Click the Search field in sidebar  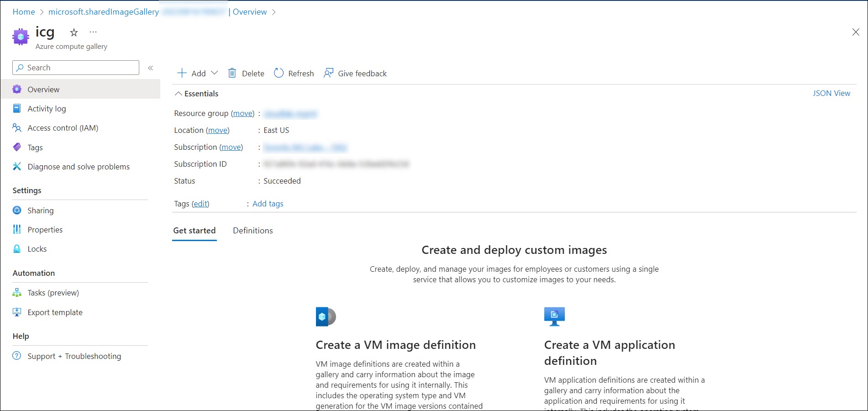click(x=76, y=68)
